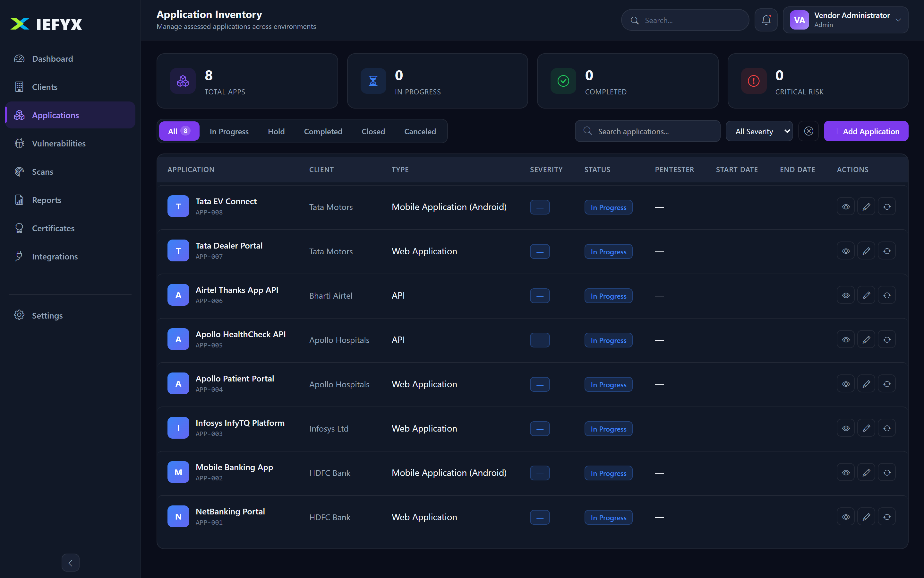View the Tata EV Connect application (eye icon)

tap(846, 206)
